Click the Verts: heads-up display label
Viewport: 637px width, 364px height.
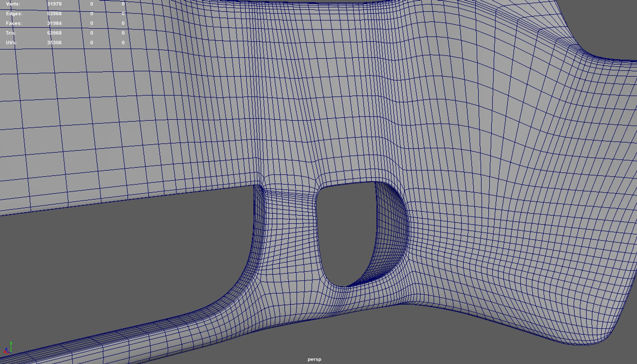click(x=13, y=4)
